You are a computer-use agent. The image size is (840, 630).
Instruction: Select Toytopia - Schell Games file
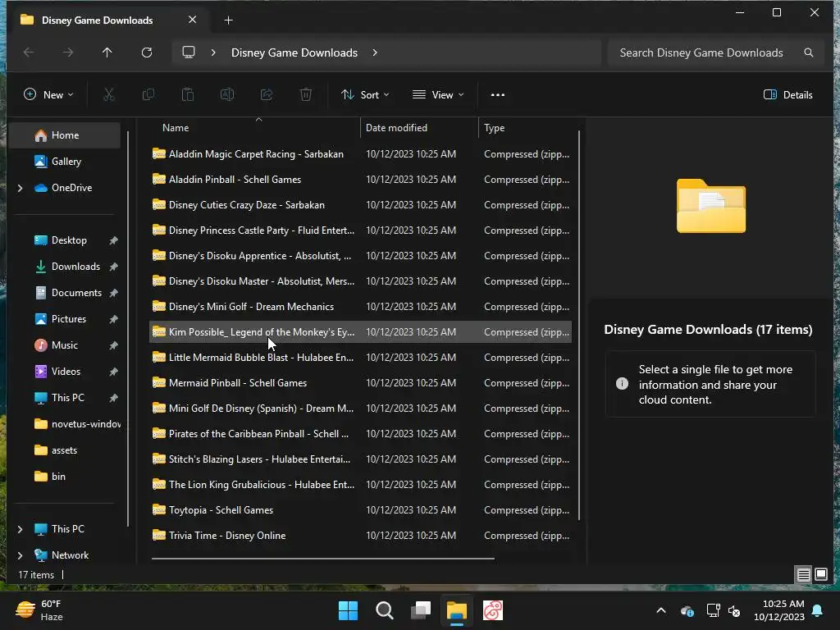(x=361, y=510)
